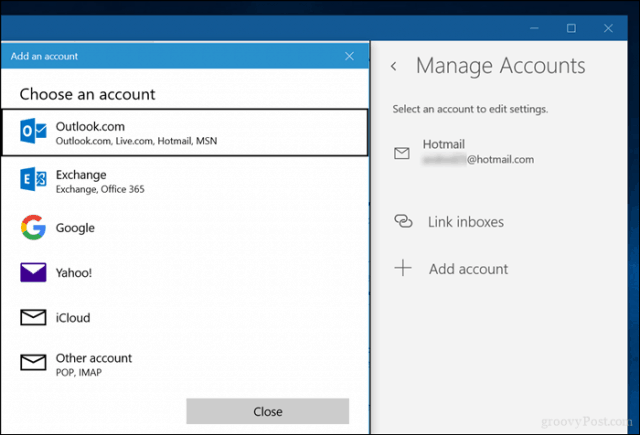Click the gray Close button

(x=267, y=411)
